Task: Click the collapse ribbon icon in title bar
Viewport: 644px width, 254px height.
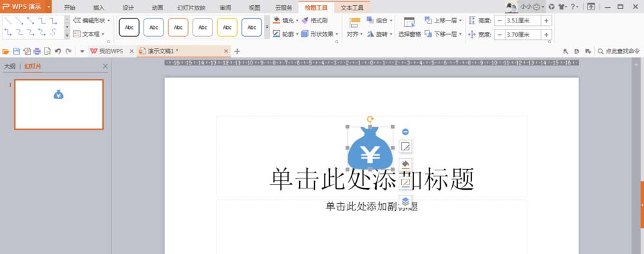Action: pos(591,6)
